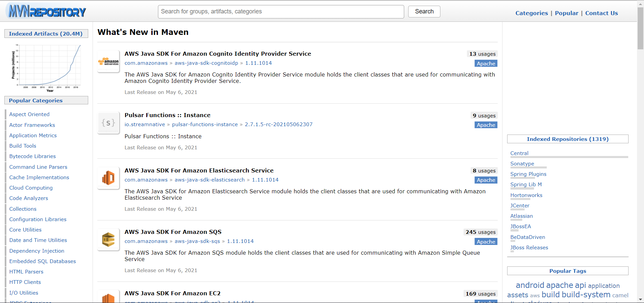Open version 1.11.1014 of cognitoidp
Screen dimensions: 644x303
(x=259, y=63)
